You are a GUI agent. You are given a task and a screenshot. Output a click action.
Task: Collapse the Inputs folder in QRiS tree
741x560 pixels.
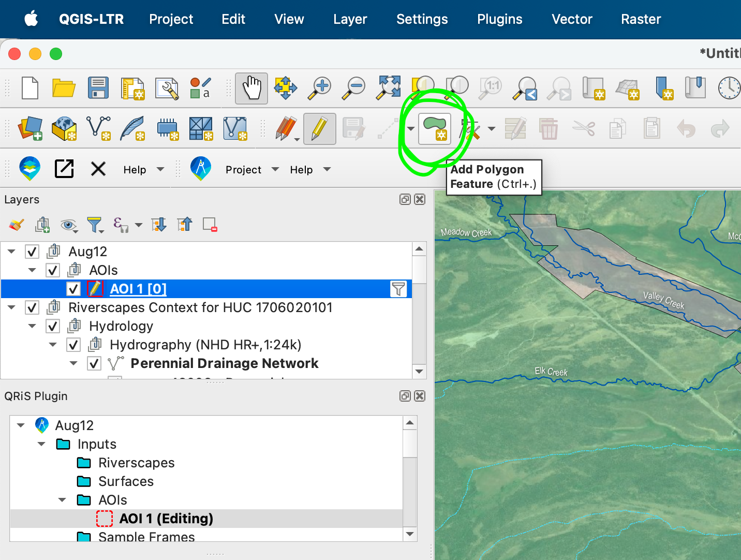(x=41, y=444)
